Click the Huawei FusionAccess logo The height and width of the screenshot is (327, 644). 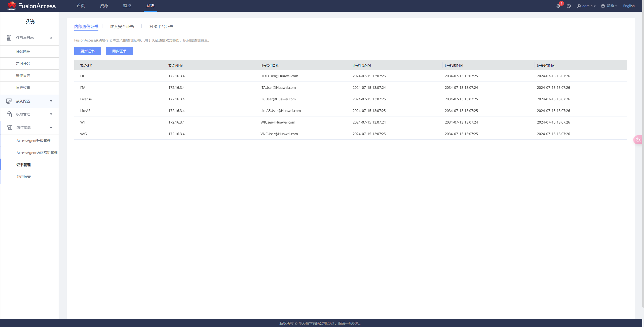[31, 6]
